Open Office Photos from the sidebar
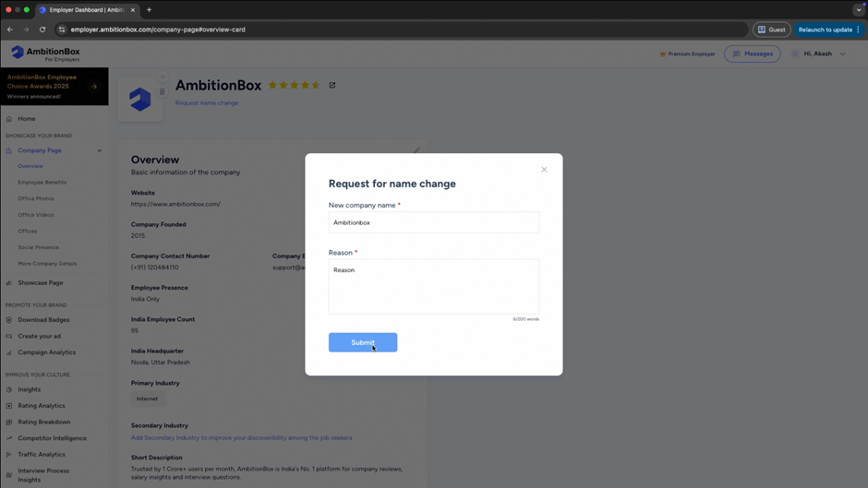 (x=36, y=198)
